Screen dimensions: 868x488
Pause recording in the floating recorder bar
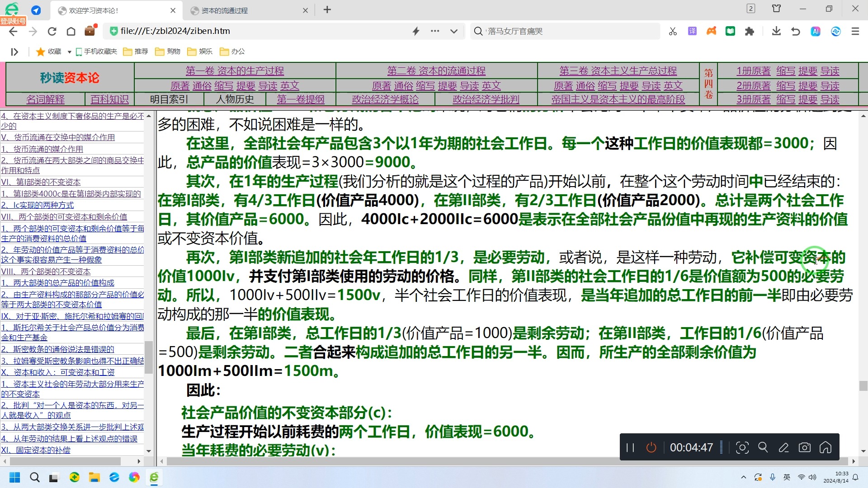[x=630, y=447]
